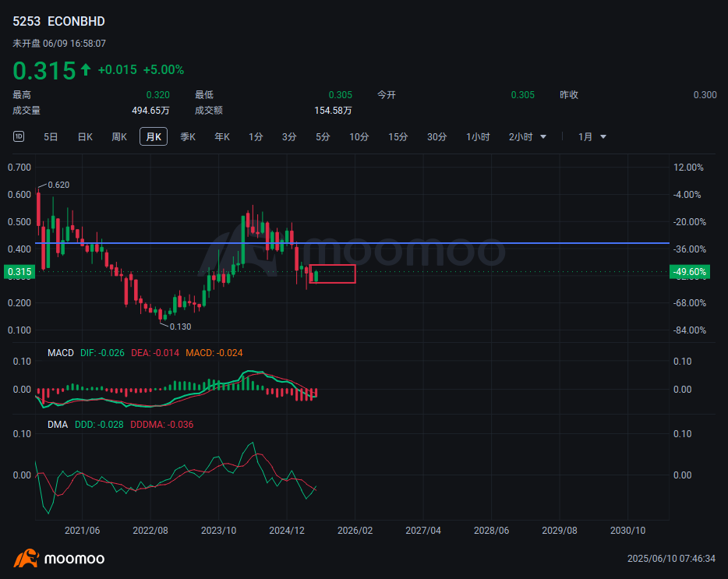
Task: Select the 5日 timeframe tab
Action: [x=51, y=137]
